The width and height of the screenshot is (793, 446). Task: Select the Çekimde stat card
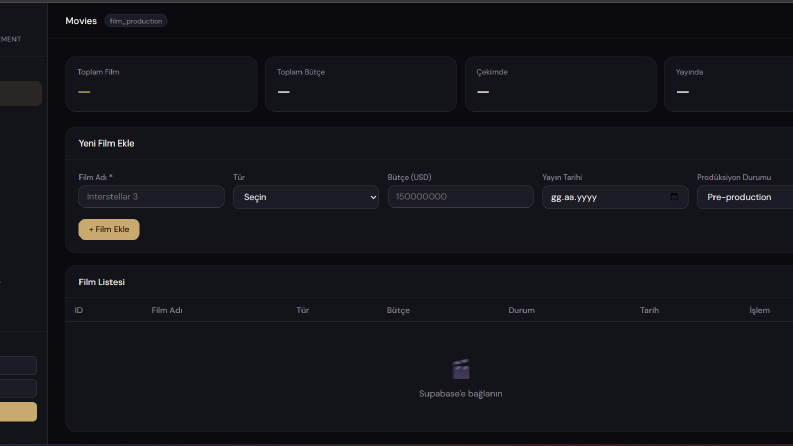coord(560,84)
